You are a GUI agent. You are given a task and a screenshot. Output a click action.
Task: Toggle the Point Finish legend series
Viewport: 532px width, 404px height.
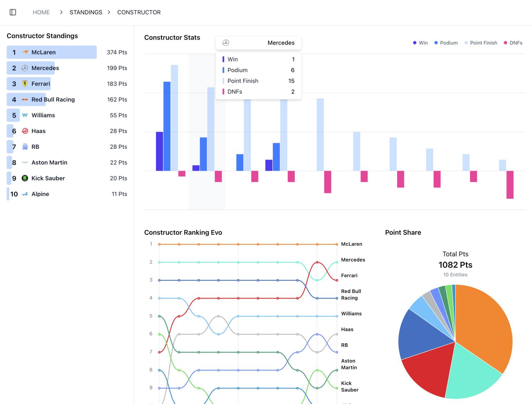point(481,43)
